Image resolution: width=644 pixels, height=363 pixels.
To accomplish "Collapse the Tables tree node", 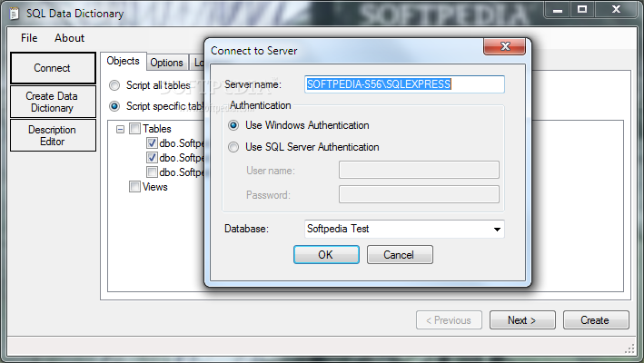I will click(120, 129).
